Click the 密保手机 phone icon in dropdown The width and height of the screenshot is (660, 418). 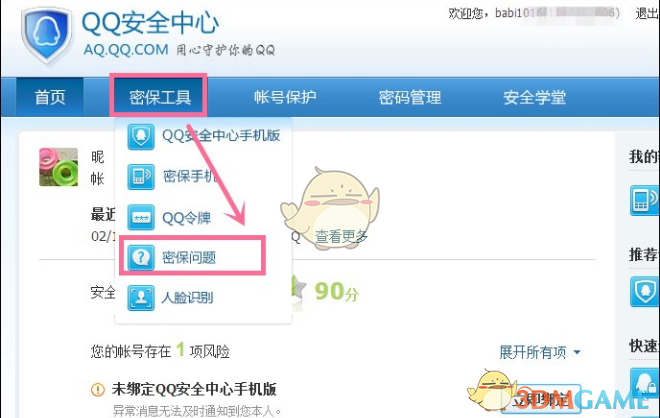coord(141,176)
